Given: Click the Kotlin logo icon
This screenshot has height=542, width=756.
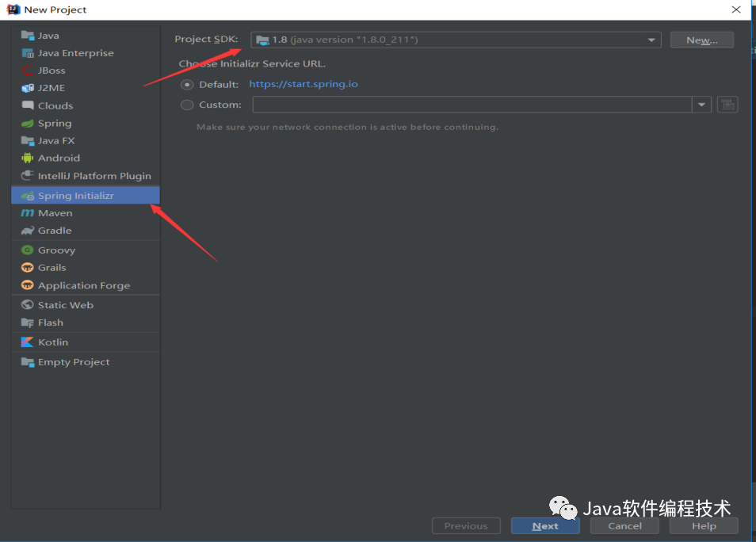Looking at the screenshot, I should [28, 342].
